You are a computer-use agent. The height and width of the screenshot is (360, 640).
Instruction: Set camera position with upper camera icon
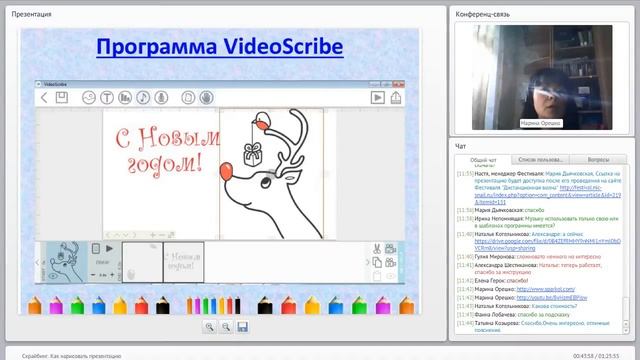(391, 248)
